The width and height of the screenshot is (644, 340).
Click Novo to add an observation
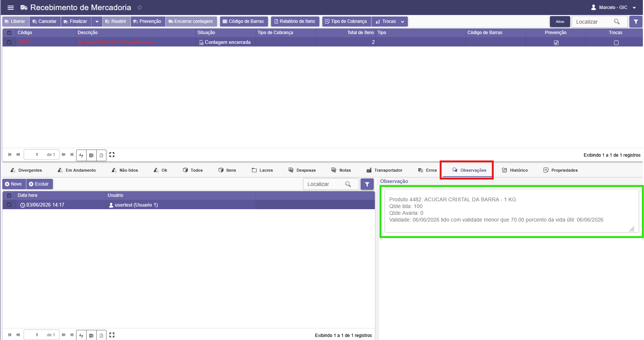point(14,184)
